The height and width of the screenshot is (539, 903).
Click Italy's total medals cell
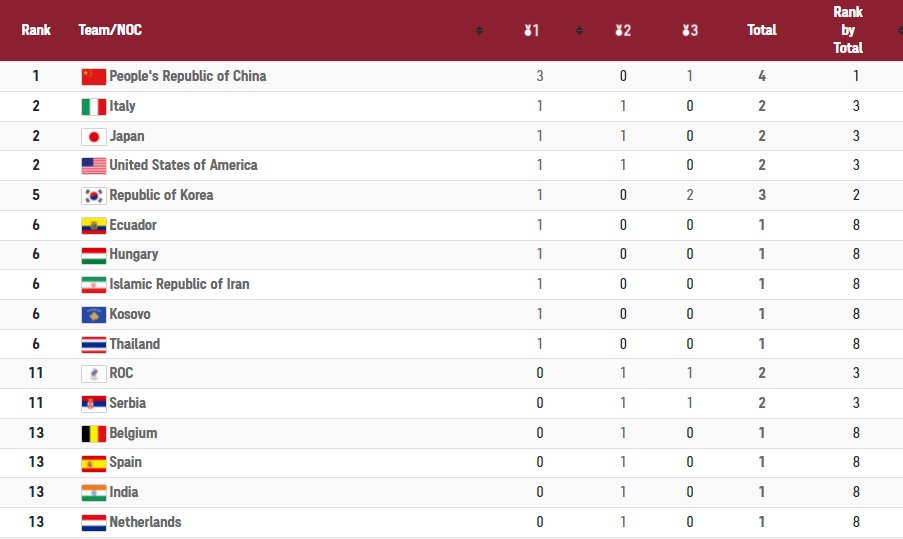click(762, 106)
